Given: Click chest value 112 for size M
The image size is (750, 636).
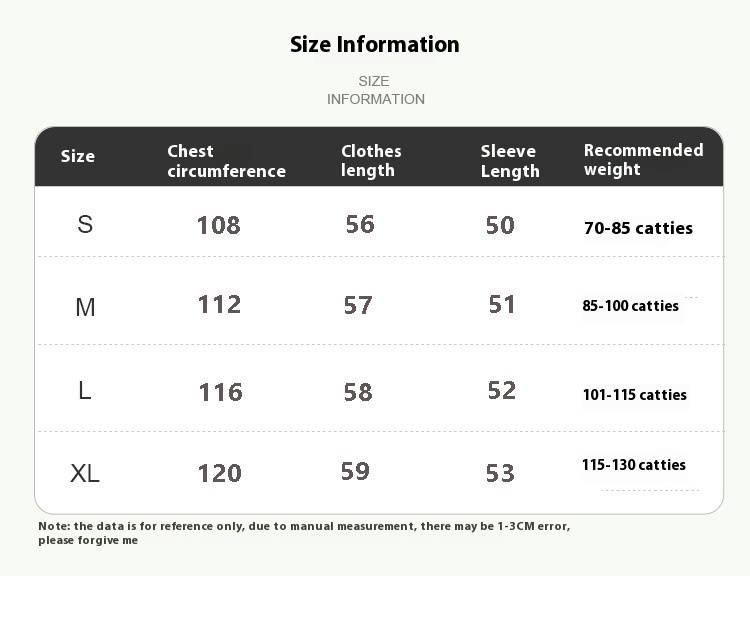Looking at the screenshot, I should 220,305.
